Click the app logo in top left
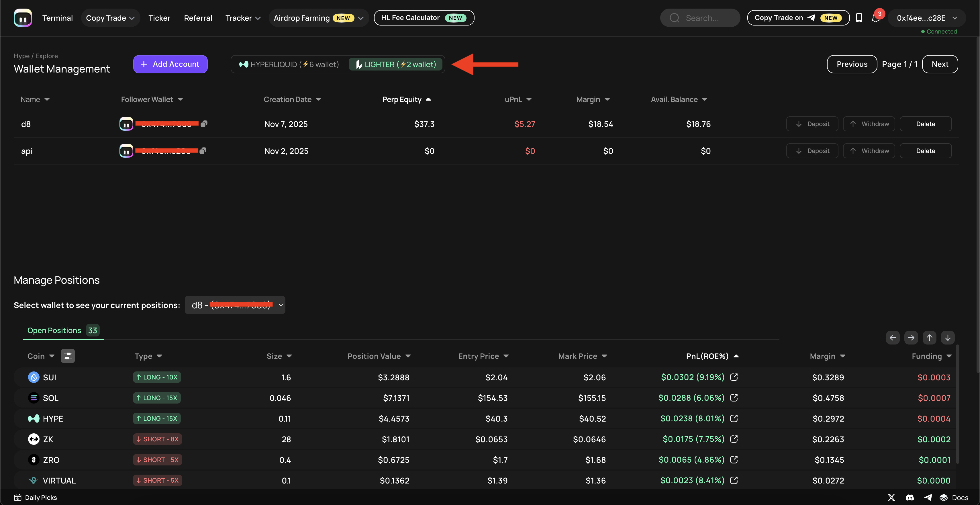Image resolution: width=980 pixels, height=505 pixels. coord(23,18)
